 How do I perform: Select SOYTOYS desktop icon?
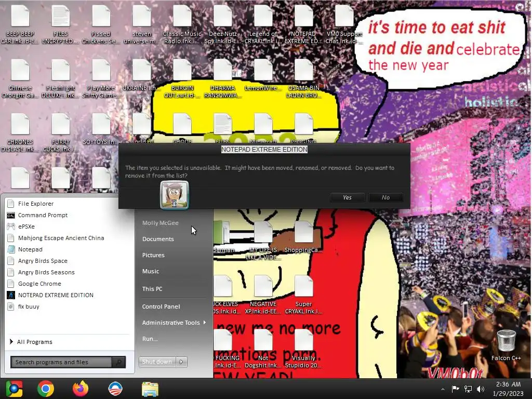[x=101, y=129]
